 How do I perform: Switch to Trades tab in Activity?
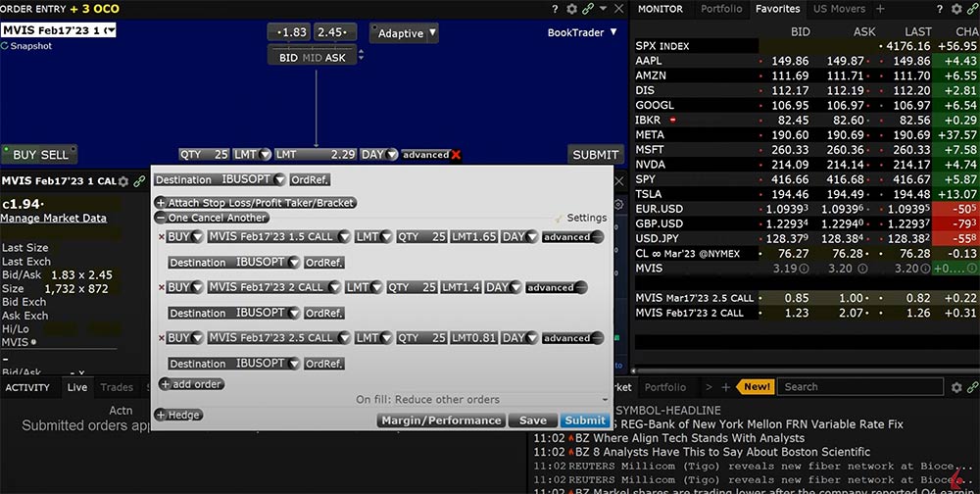click(x=117, y=388)
